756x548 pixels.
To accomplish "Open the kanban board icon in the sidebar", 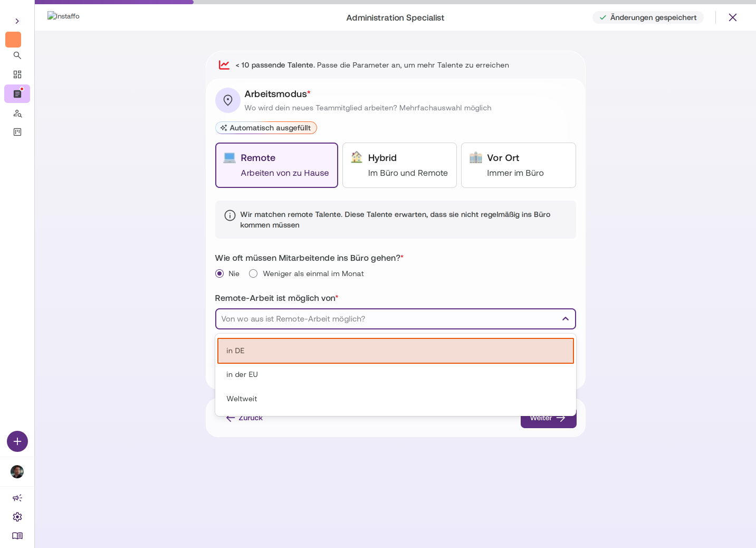I will [x=17, y=132].
